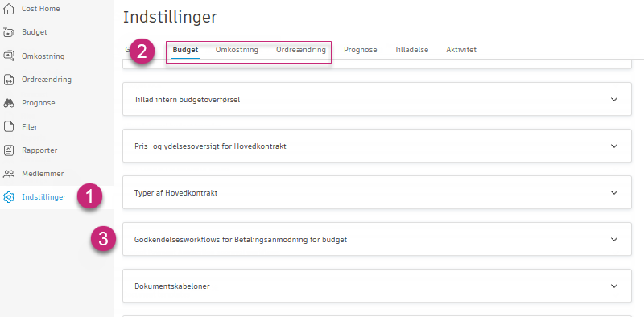644x317 pixels.
Task: Click the Budget sidebar icon
Action: [x=9, y=32]
